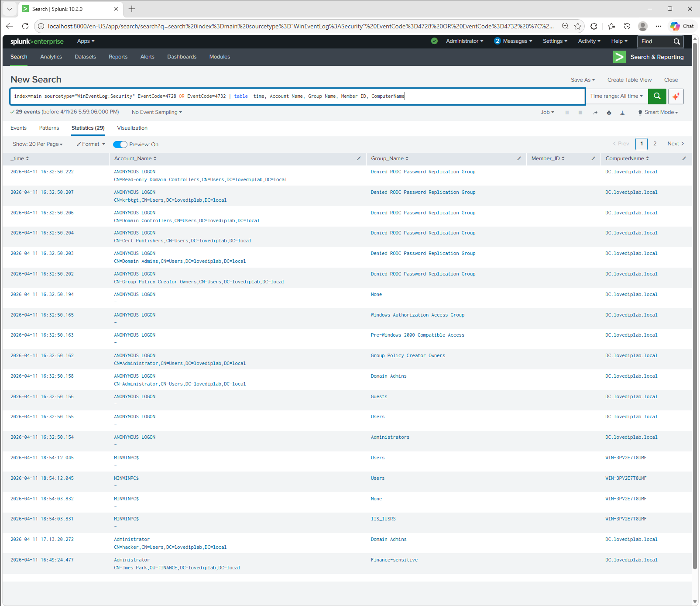The image size is (700, 606).
Task: Go to the Analytics nav item
Action: (51, 57)
